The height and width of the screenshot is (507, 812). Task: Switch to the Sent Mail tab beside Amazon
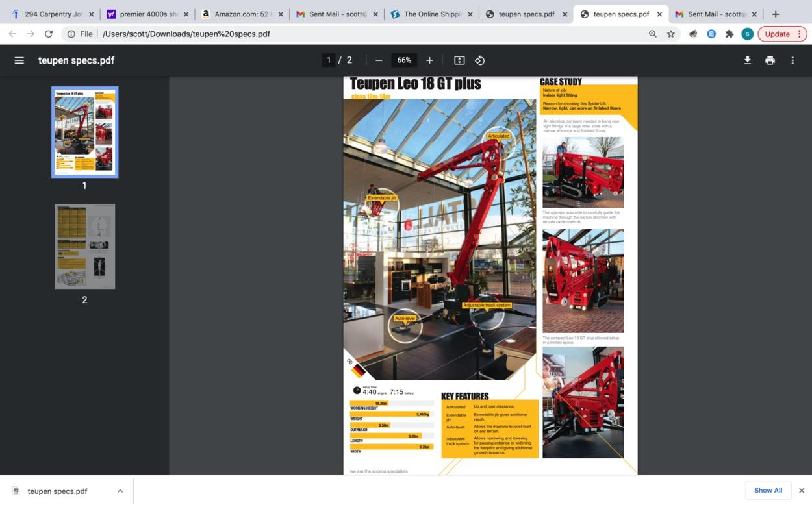point(337,14)
